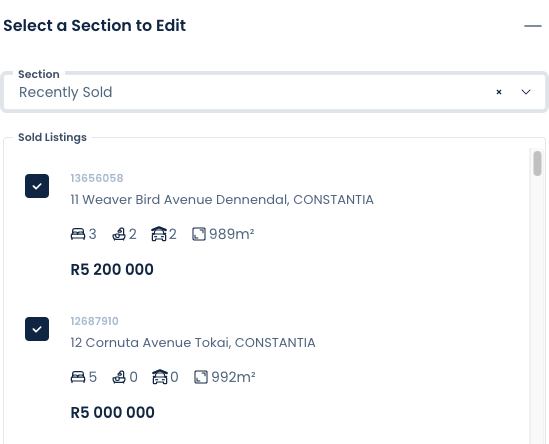Click the bathtub icon for Weaver Bird Avenue listing

coord(119,234)
